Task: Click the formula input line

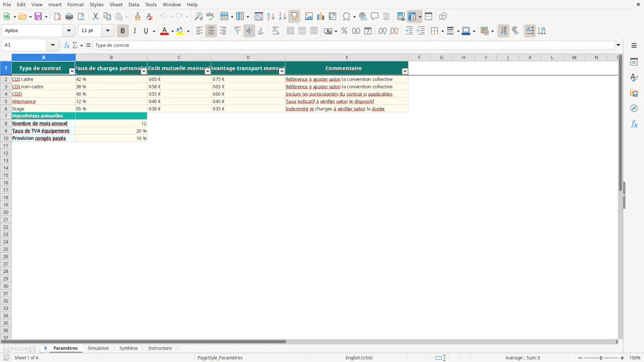Action: 354,46
